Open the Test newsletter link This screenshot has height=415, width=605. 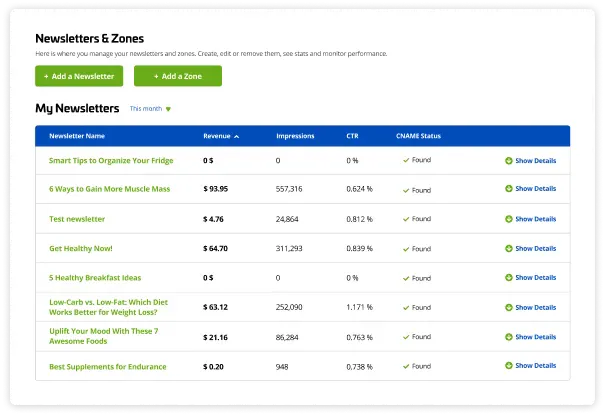[x=77, y=219]
